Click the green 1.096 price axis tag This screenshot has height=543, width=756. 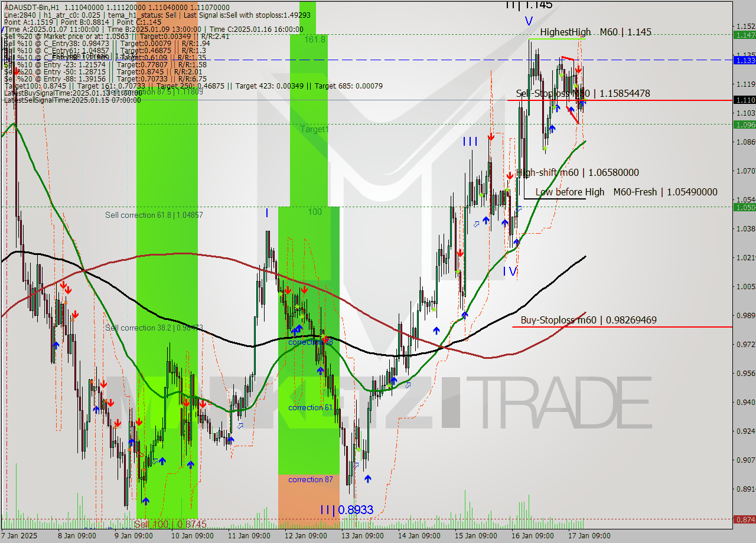point(744,124)
